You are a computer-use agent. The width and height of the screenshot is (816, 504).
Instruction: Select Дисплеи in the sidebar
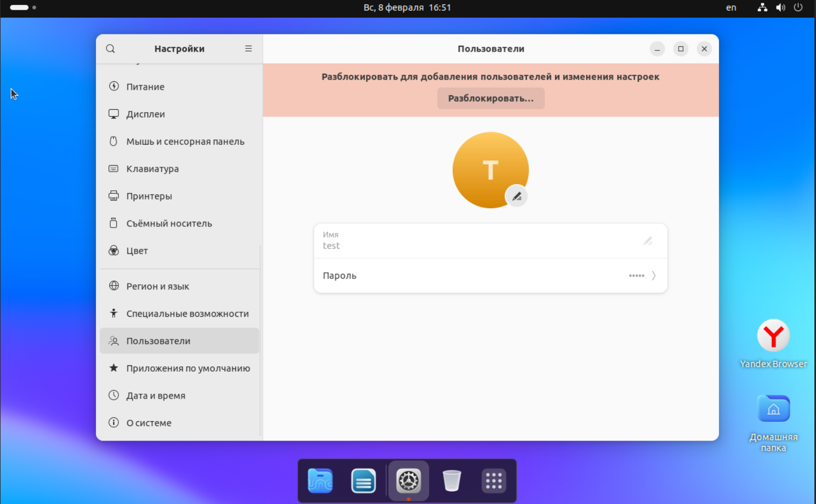coord(145,114)
